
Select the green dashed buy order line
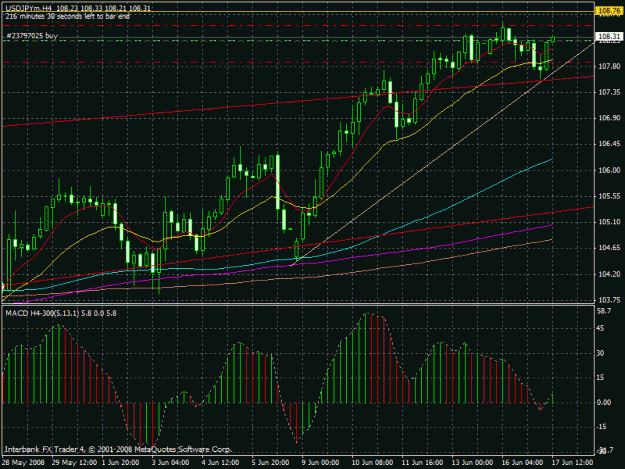pos(299,41)
